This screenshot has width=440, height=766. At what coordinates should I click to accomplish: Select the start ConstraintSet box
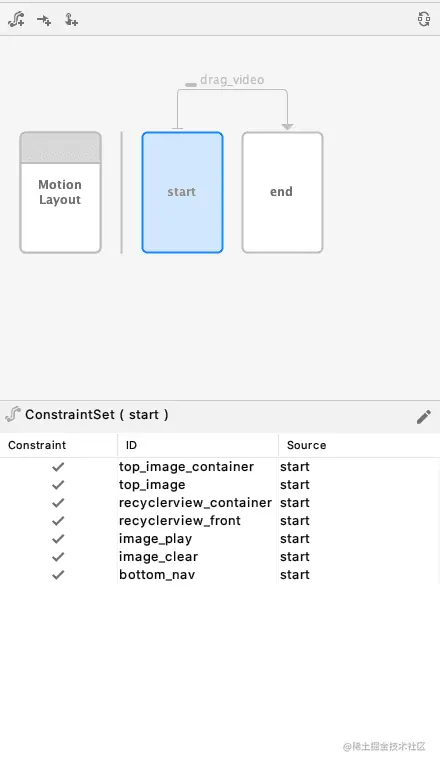click(183, 192)
